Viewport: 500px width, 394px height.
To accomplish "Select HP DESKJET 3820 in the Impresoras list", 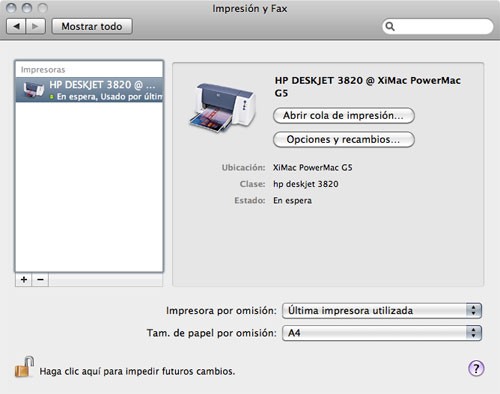I will 89,90.
